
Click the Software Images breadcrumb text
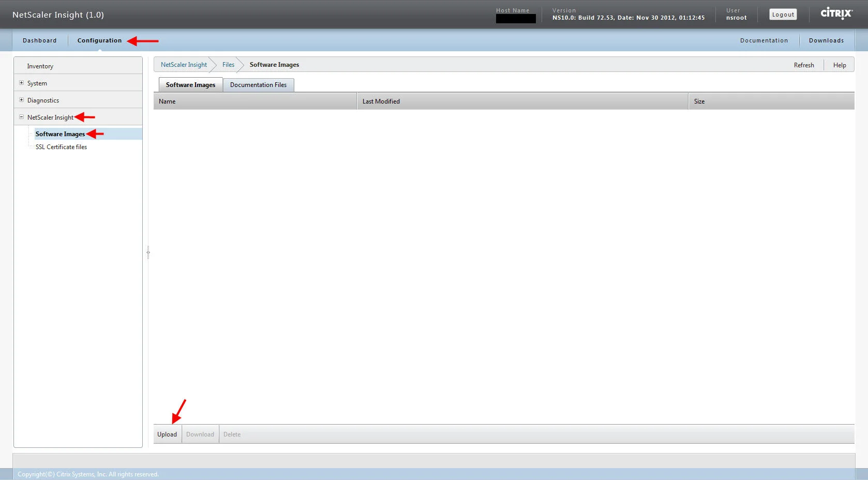click(274, 65)
